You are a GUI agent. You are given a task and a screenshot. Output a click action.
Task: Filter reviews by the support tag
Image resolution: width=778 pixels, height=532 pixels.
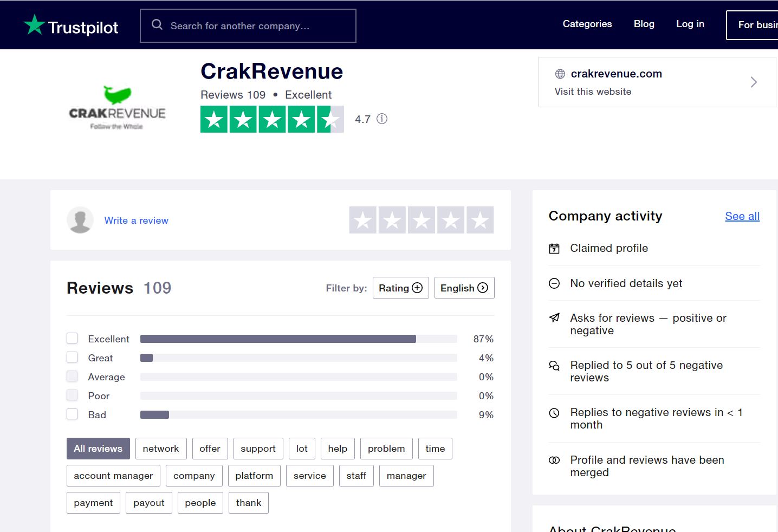[x=258, y=449]
